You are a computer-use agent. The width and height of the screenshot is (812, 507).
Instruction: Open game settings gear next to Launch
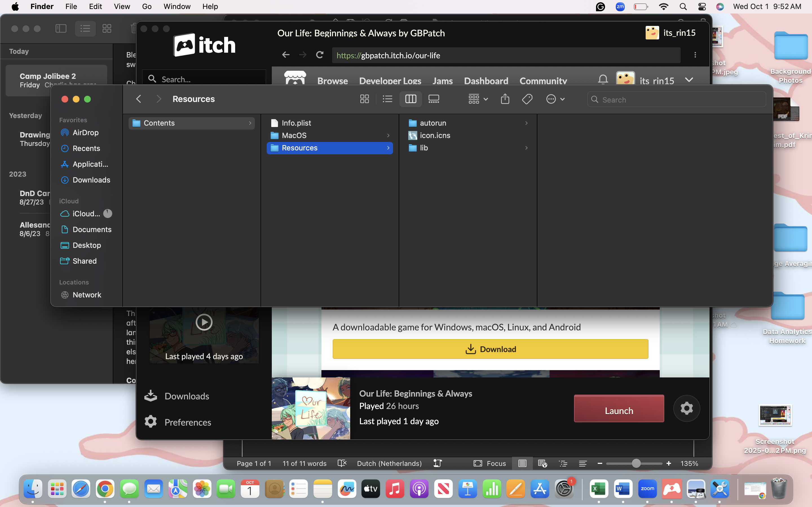tap(686, 408)
